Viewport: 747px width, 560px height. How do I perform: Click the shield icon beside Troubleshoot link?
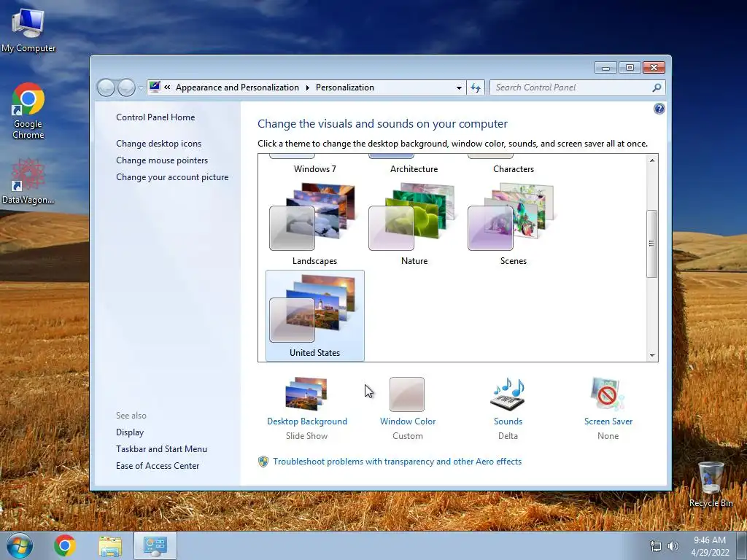(263, 462)
